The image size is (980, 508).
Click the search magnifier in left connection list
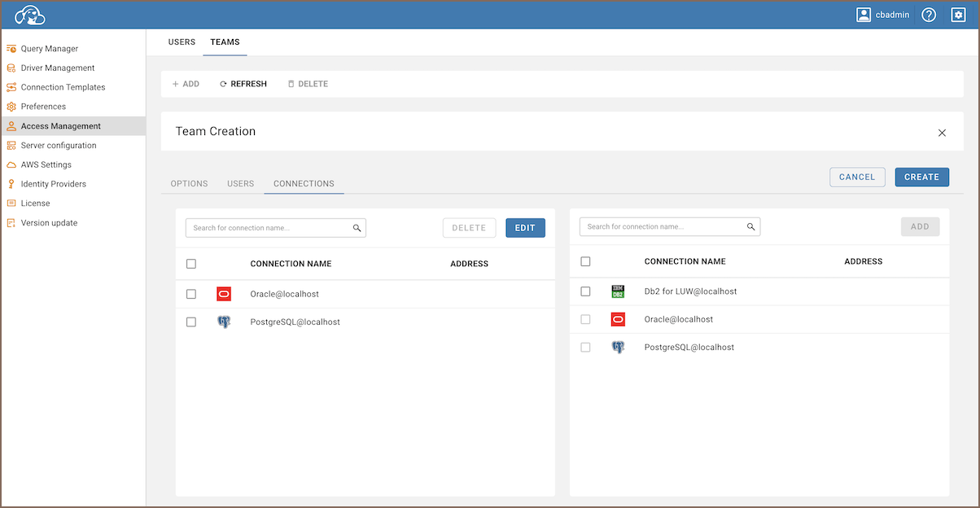coord(357,228)
